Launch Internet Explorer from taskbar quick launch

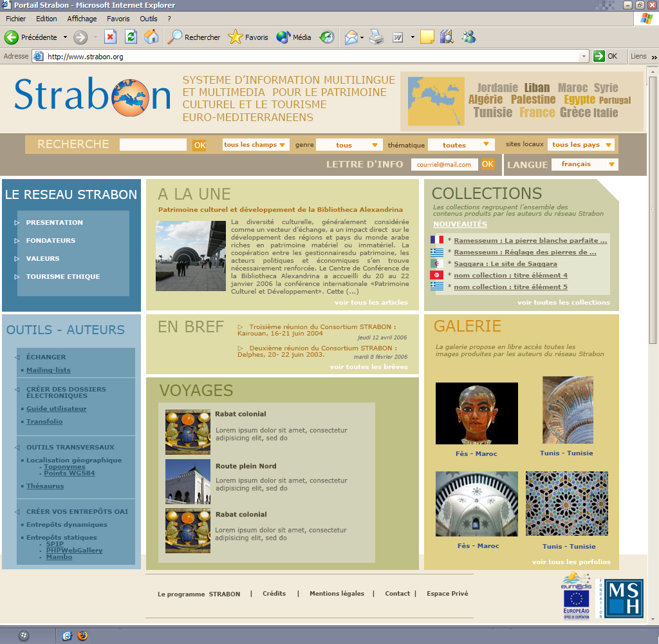click(67, 636)
